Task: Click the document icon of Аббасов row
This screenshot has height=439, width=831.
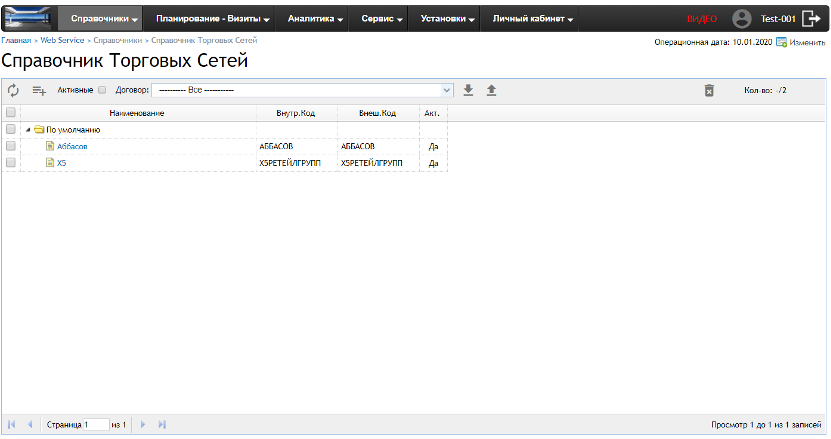Action: (50, 146)
